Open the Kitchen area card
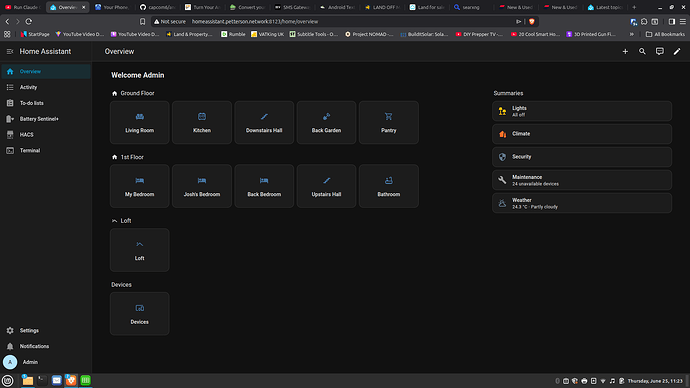The height and width of the screenshot is (388, 690). pyautogui.click(x=202, y=122)
